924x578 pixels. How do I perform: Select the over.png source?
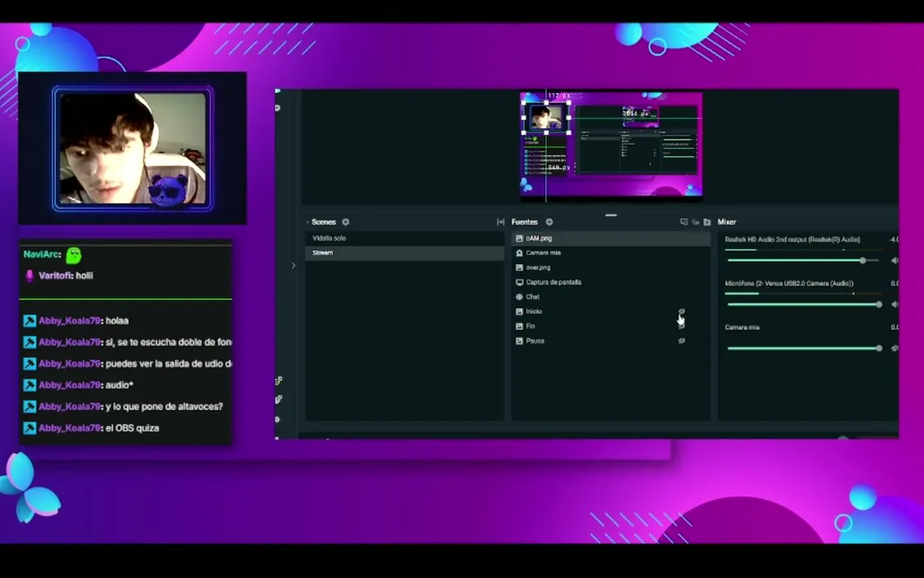610,268
